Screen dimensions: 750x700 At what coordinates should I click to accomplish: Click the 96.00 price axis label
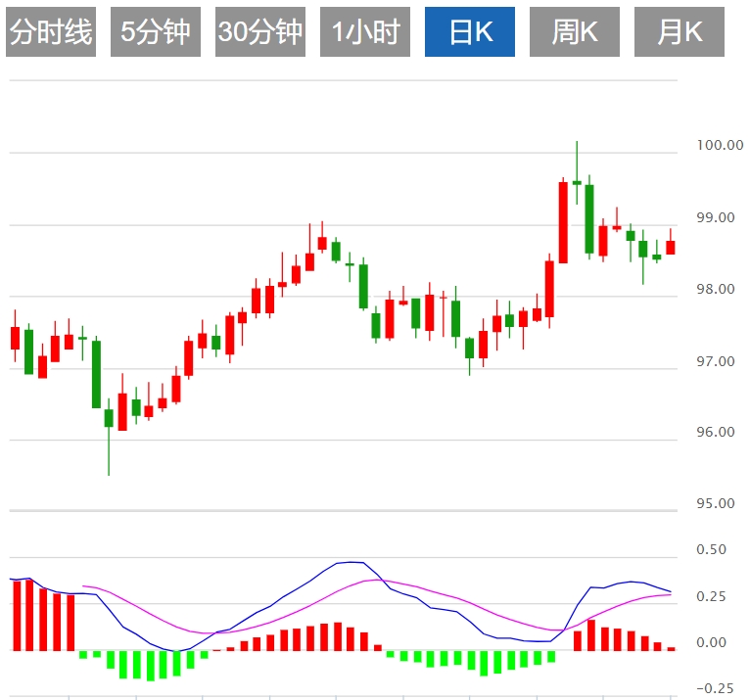716,432
